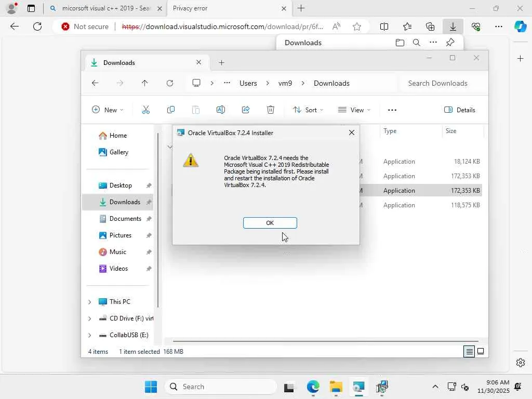Click the Rename icon in File Explorer toolbar

point(220,110)
